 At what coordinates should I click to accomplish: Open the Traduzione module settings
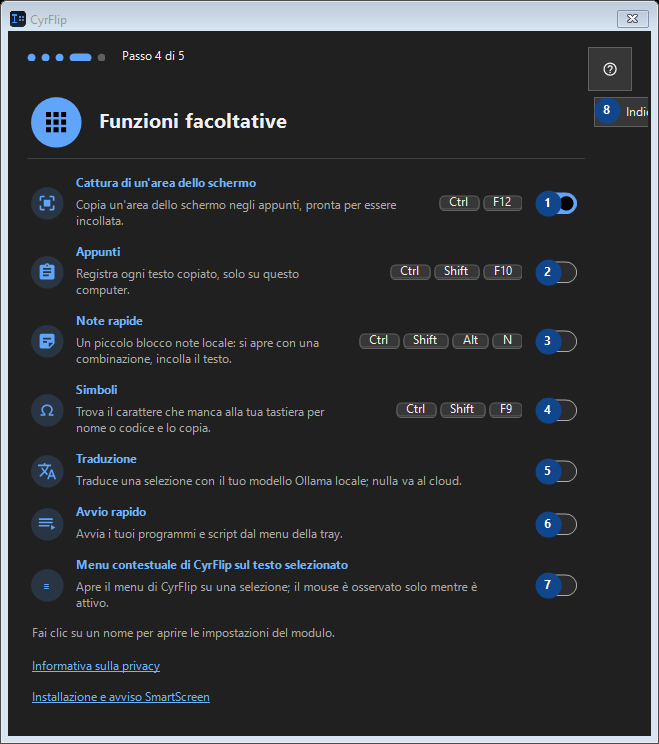(x=106, y=459)
